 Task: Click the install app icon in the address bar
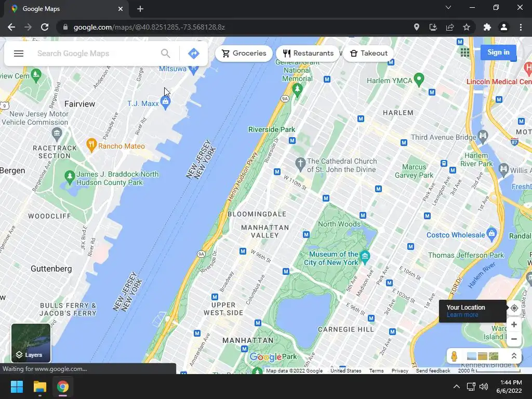(433, 27)
